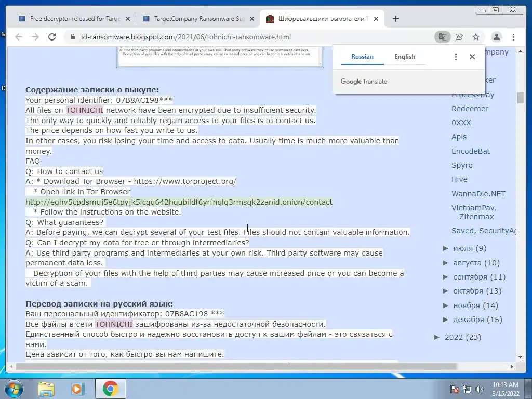The width and height of the screenshot is (532, 399).
Task: Open the Google Translate icon in address bar
Action: click(x=443, y=37)
